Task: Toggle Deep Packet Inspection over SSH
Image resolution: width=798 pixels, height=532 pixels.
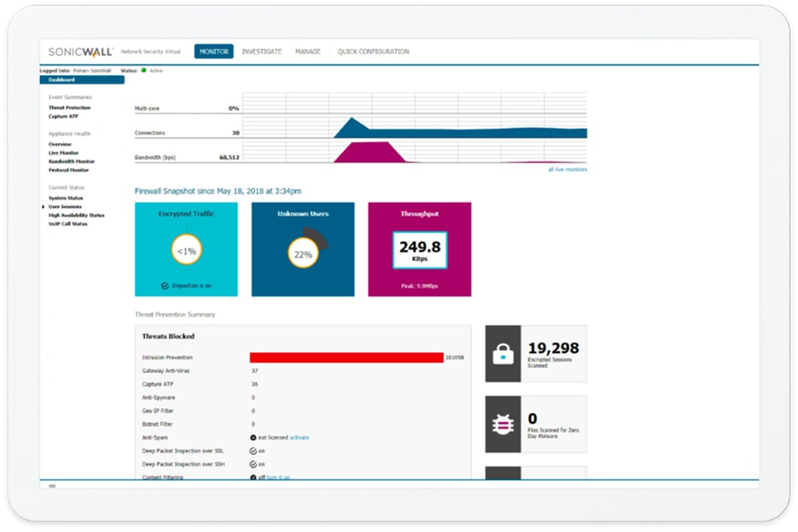Action: [x=252, y=464]
